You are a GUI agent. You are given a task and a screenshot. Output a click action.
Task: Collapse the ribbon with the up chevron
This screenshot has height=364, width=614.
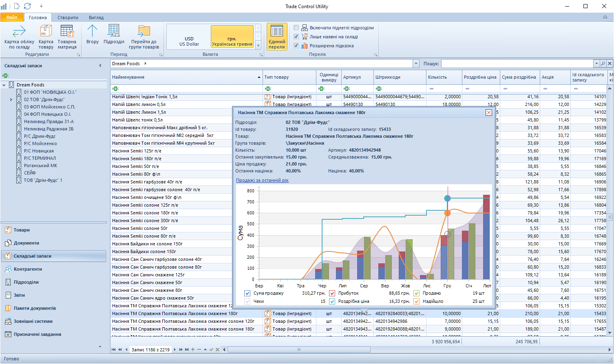pos(605,17)
